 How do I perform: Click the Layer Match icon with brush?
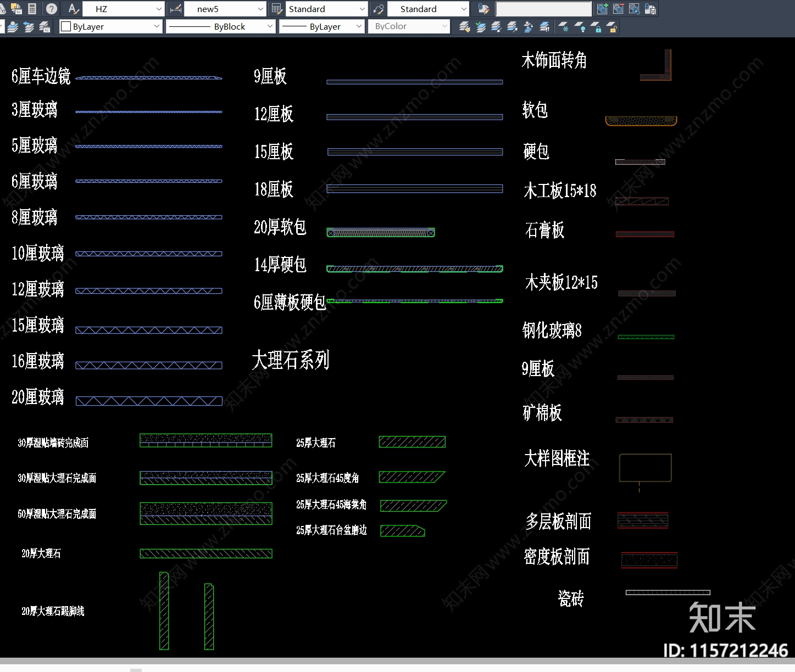point(464,26)
